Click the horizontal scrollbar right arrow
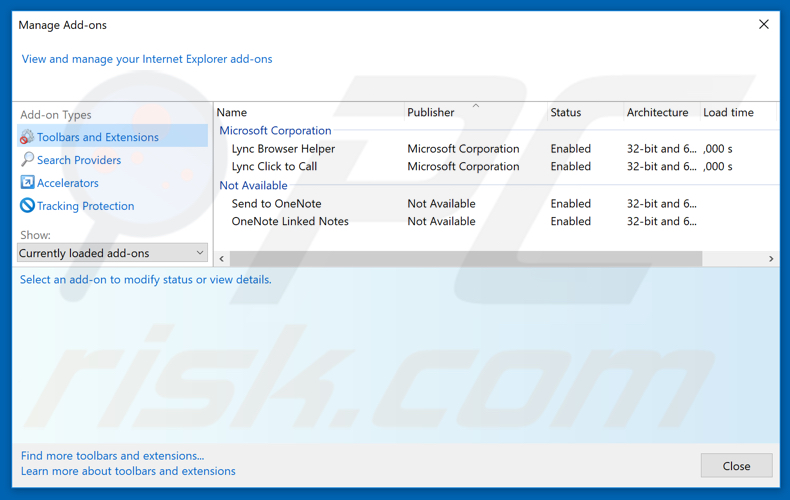This screenshot has width=790, height=500. click(x=771, y=259)
